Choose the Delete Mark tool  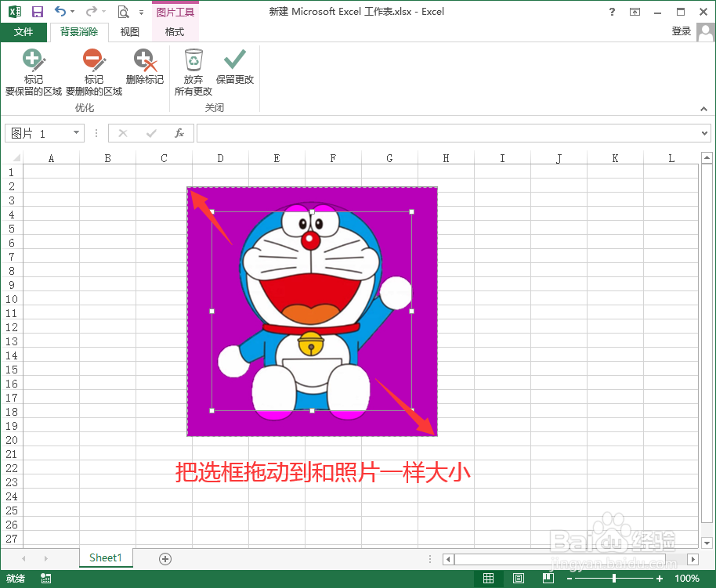click(x=145, y=67)
